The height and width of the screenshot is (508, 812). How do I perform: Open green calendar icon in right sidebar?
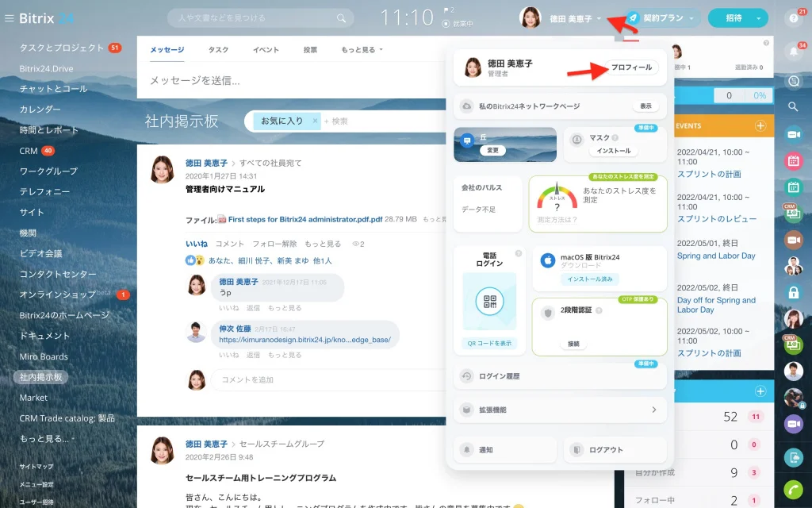click(x=793, y=187)
